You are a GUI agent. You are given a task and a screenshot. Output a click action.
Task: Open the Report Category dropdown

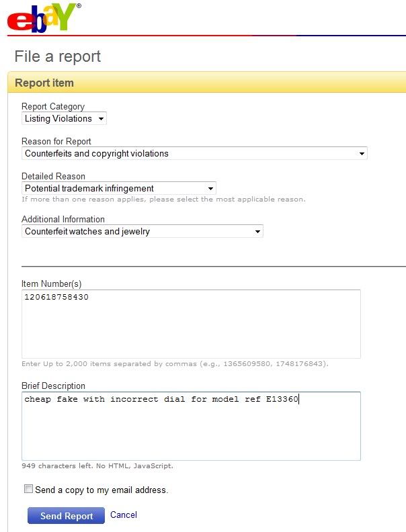click(64, 118)
